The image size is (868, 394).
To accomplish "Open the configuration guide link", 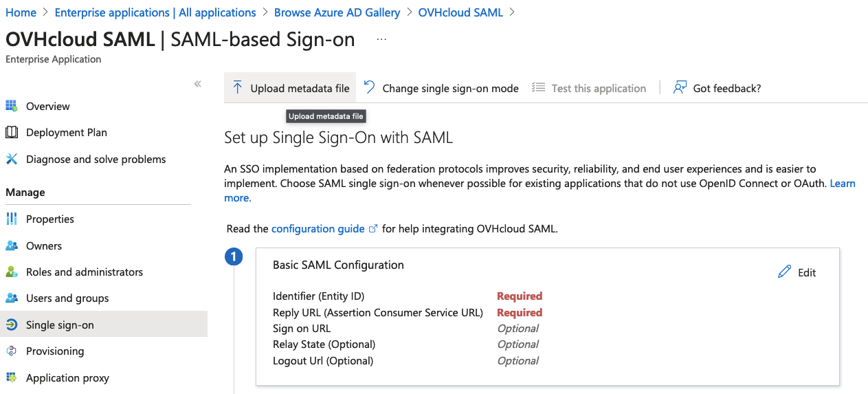I will coord(318,228).
